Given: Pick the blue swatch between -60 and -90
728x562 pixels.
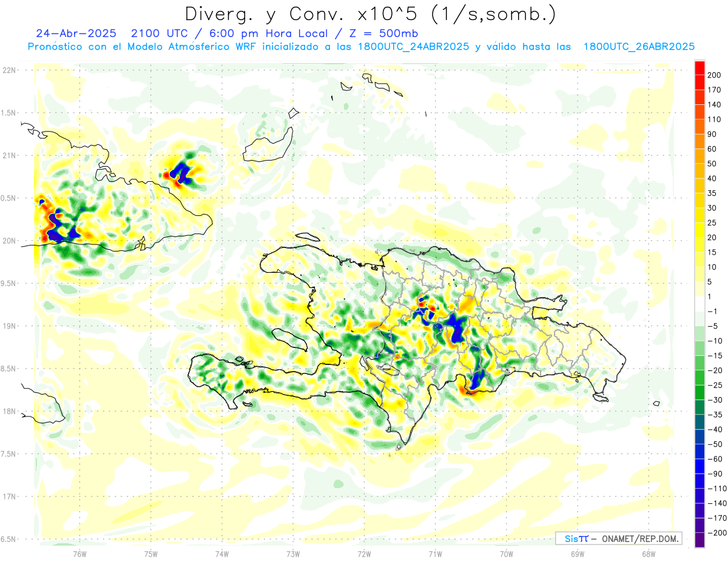Looking at the screenshot, I should [700, 466].
